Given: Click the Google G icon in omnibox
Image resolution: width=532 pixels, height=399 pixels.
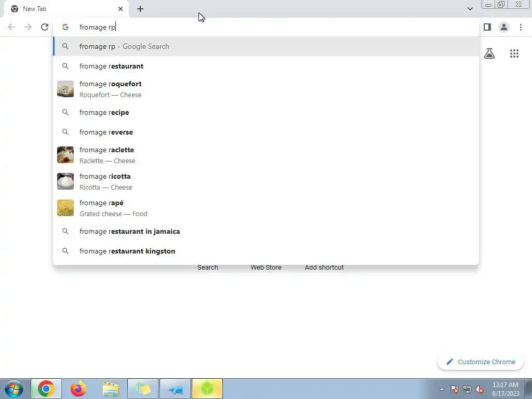Looking at the screenshot, I should point(65,27).
